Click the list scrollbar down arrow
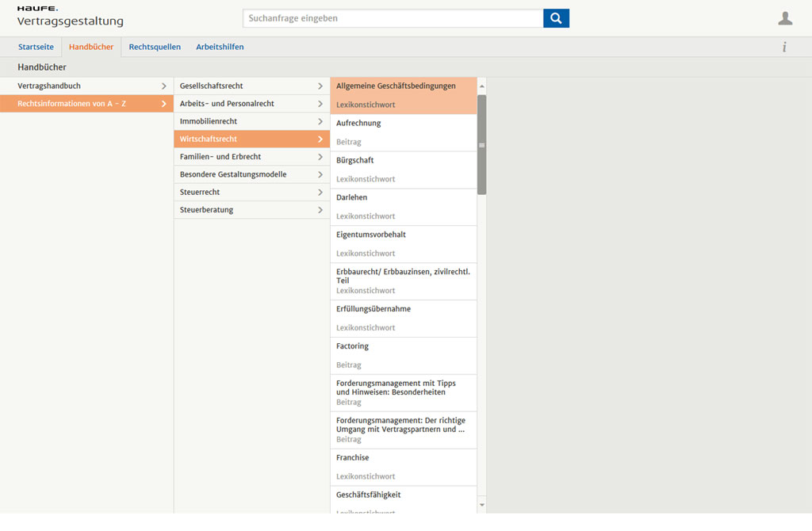812x531 pixels. point(482,505)
